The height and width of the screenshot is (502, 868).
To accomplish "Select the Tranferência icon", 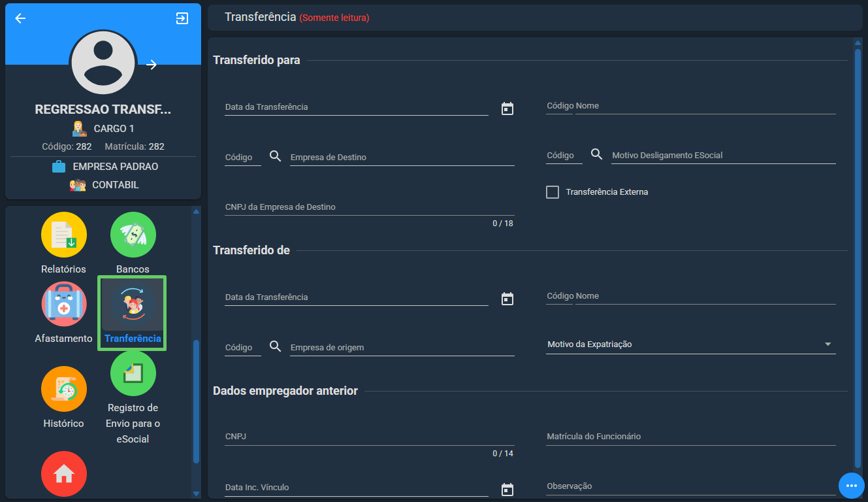I will pos(133,304).
